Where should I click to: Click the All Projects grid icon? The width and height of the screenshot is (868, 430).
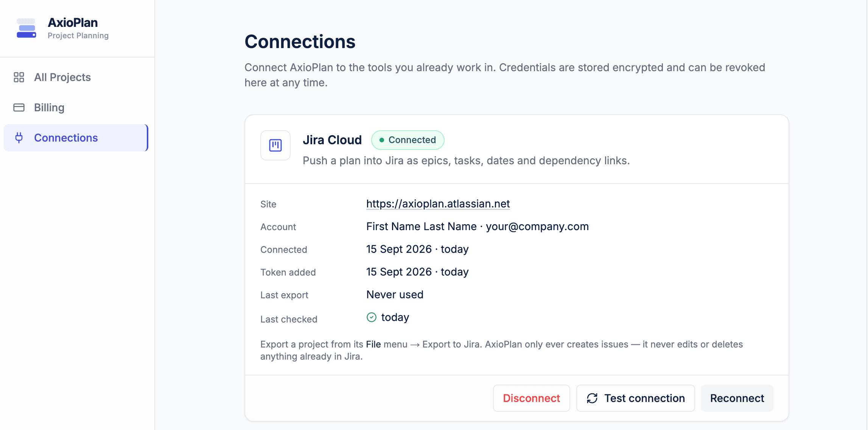coord(19,77)
